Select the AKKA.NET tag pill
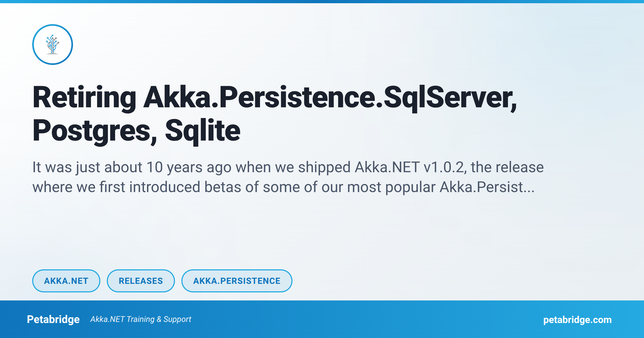The width and height of the screenshot is (644, 338). (x=66, y=281)
